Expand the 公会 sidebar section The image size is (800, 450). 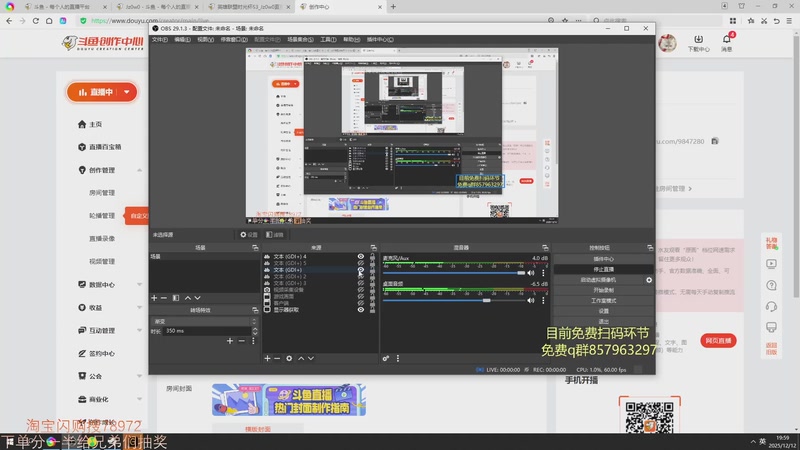point(139,377)
